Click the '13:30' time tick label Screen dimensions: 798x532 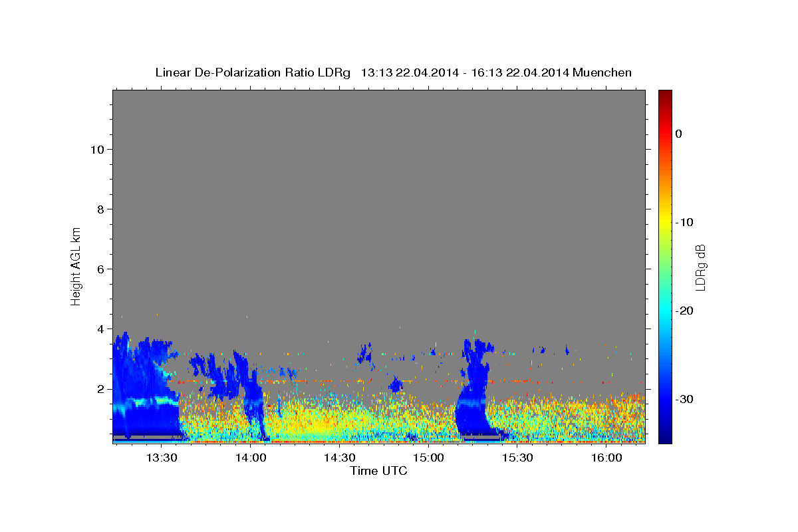click(x=162, y=458)
